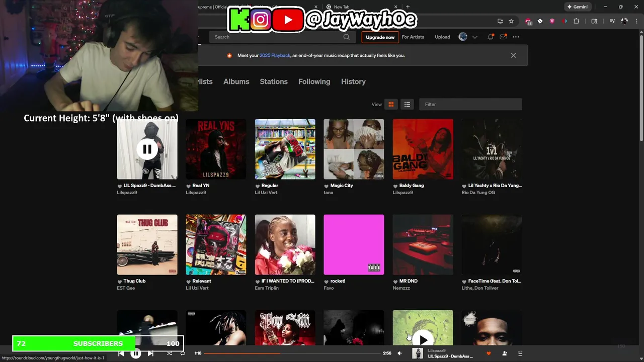Switch to the History tab
This screenshot has height=362, width=644.
[353, 81]
